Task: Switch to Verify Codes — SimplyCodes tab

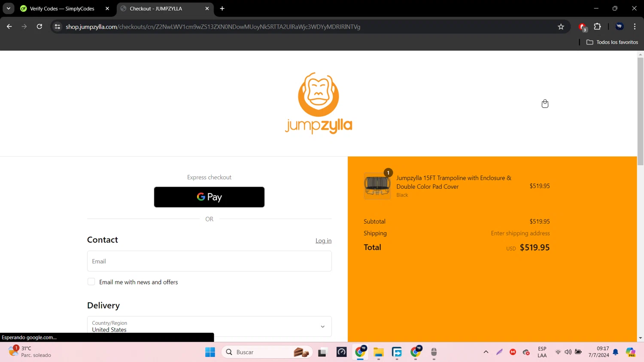Action: 62,9
